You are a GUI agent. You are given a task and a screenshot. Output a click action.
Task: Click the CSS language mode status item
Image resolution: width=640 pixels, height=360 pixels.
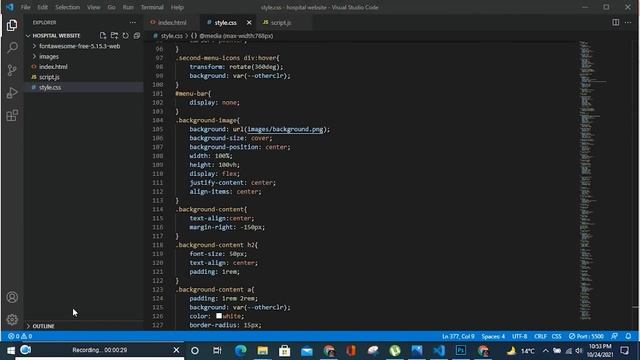[x=557, y=336]
